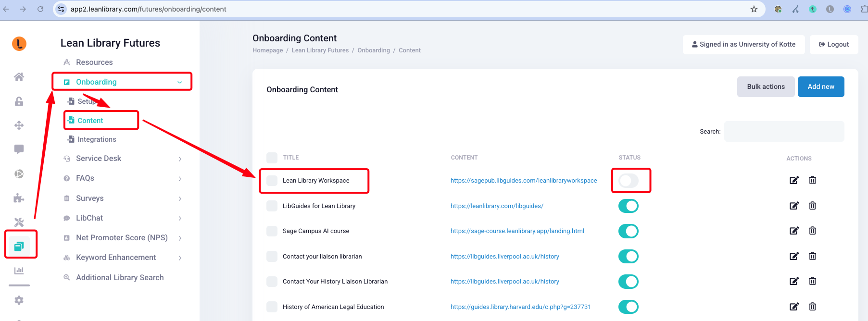Sort by the STATUS column header
This screenshot has width=868, height=321.
pos(629,158)
